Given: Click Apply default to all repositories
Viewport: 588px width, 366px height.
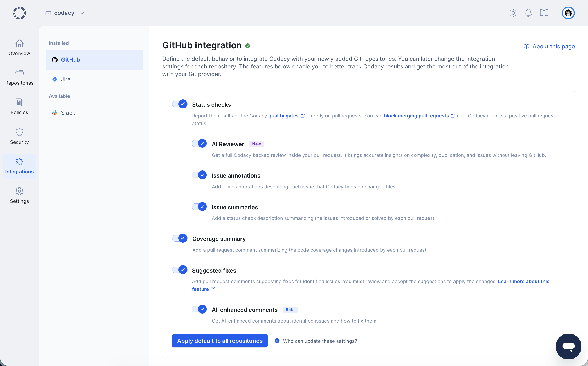Looking at the screenshot, I should (219, 341).
